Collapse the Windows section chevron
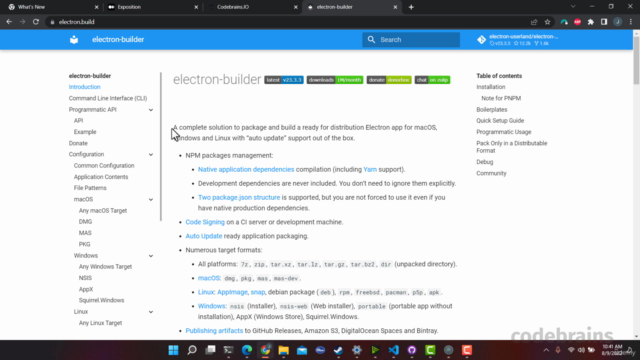Screen dimensions: 640x360 pyautogui.click(x=151, y=256)
